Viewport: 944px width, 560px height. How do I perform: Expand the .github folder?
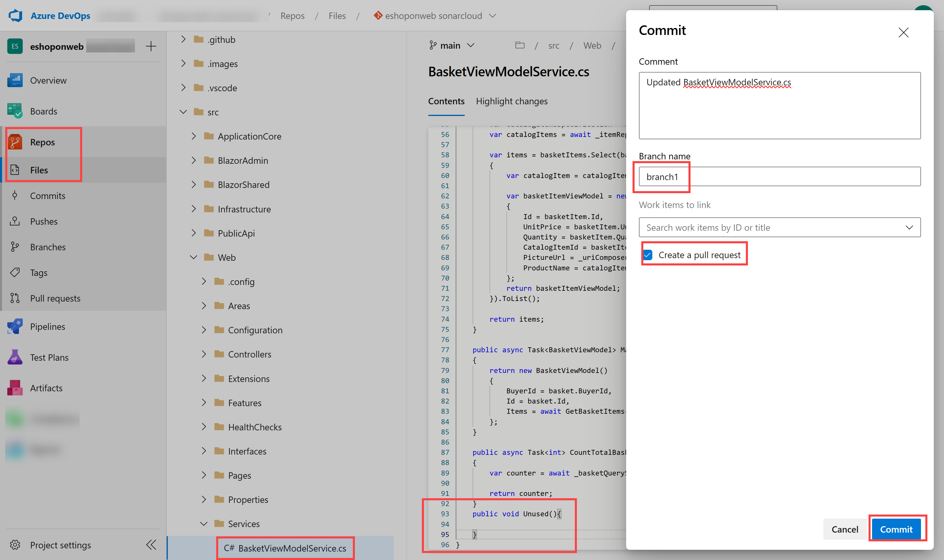tap(183, 39)
